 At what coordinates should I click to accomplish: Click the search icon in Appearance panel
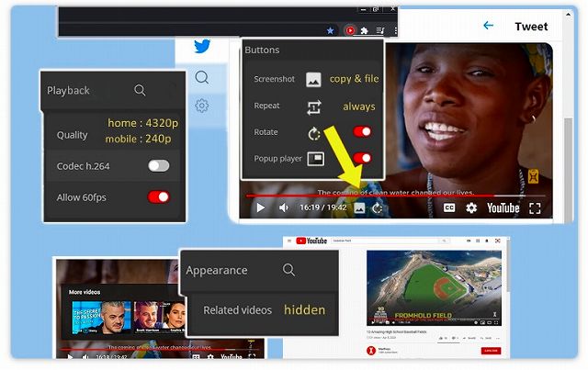(x=288, y=270)
